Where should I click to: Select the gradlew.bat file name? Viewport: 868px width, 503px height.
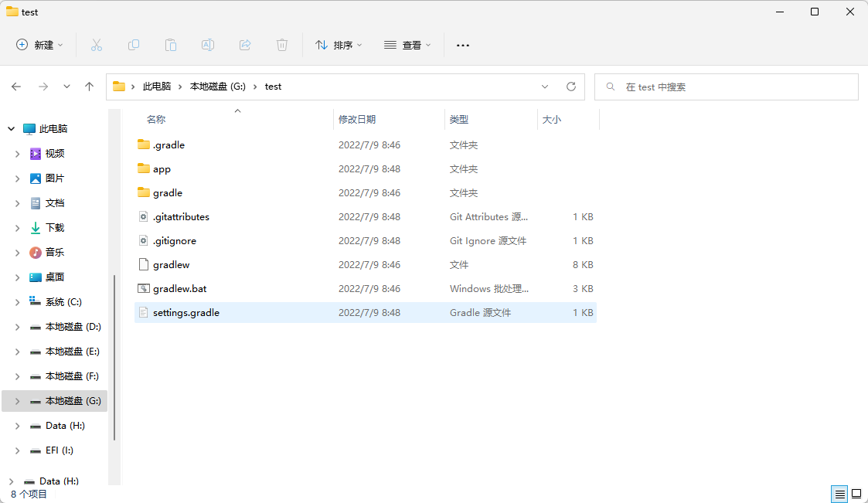[x=180, y=288]
